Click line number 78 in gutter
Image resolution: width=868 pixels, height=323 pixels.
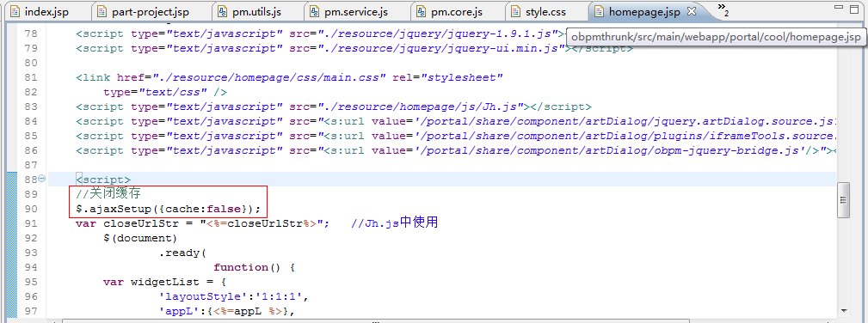(31, 34)
